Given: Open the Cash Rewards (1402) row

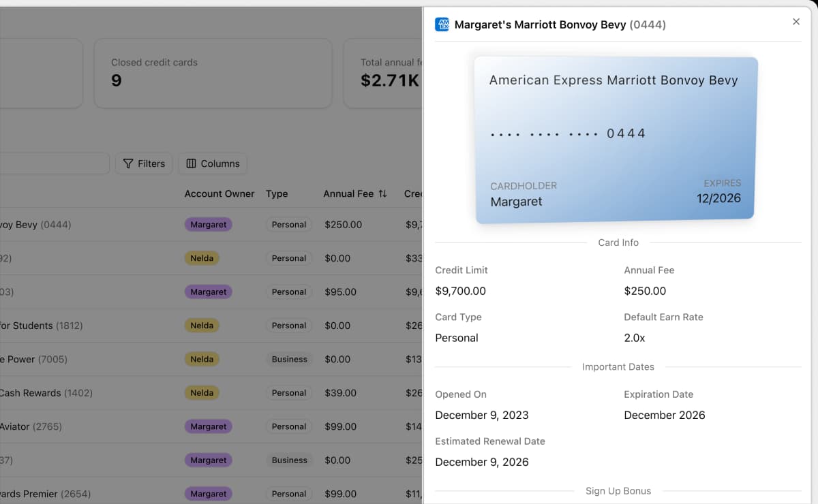Looking at the screenshot, I should [x=211, y=393].
